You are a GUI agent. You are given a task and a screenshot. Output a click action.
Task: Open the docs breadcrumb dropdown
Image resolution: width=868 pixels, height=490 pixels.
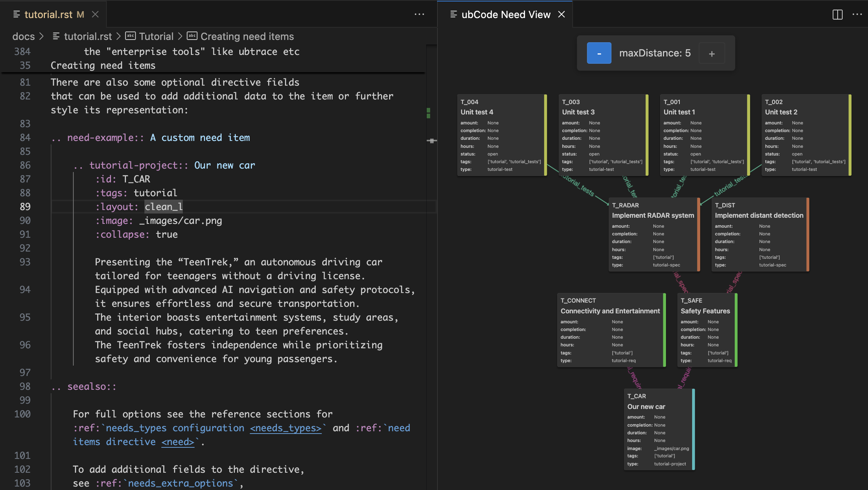(23, 36)
